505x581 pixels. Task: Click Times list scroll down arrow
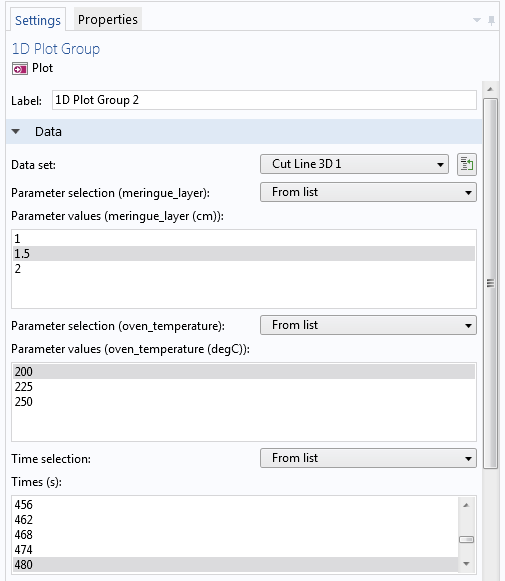point(466,564)
